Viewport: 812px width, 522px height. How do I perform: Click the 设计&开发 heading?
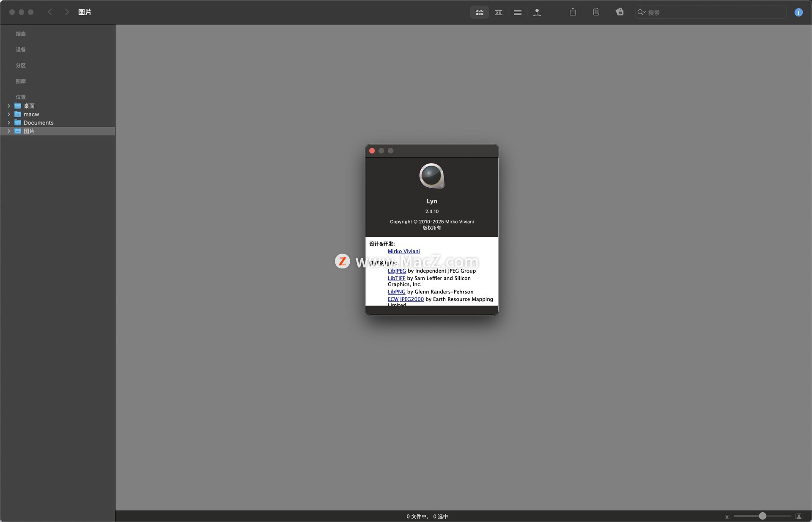(382, 244)
